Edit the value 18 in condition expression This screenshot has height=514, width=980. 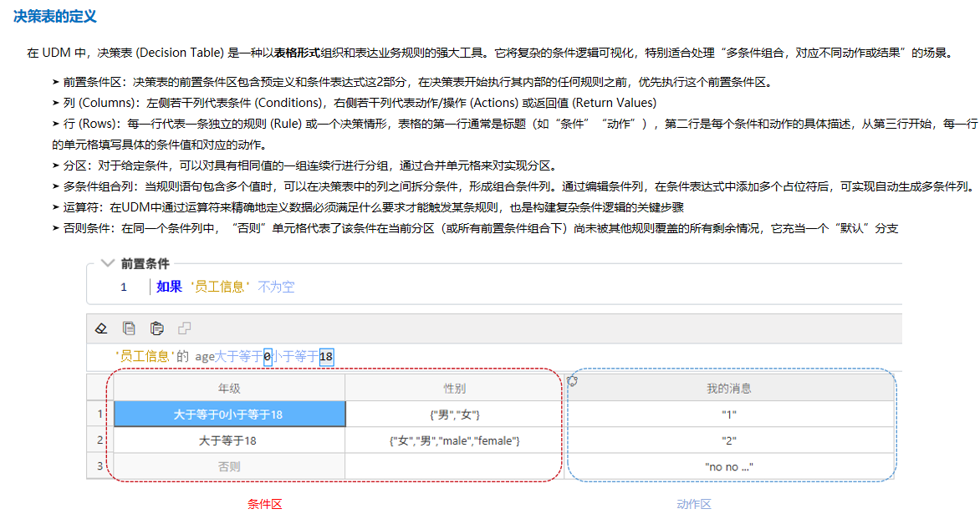coord(326,357)
